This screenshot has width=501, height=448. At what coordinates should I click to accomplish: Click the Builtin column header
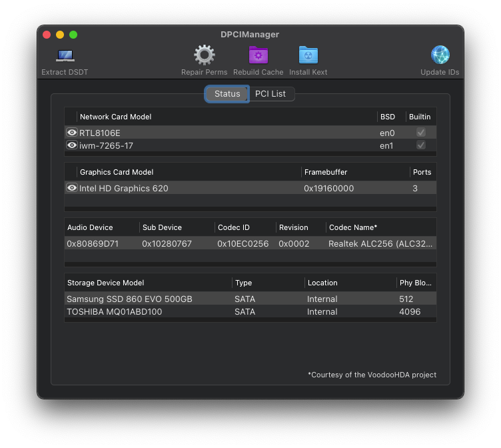coord(421,117)
